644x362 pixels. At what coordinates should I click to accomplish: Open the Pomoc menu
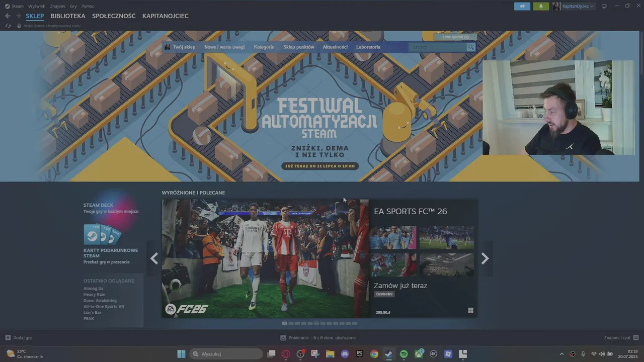[88, 6]
